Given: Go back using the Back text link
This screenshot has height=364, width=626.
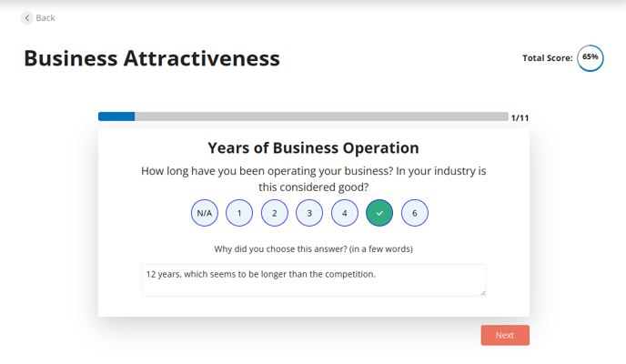Looking at the screenshot, I should coord(45,18).
